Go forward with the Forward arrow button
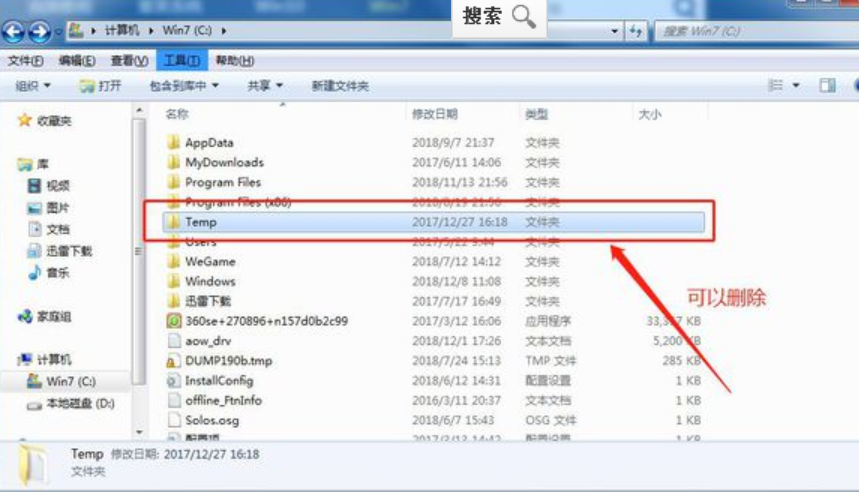This screenshot has width=859, height=492. point(39,32)
